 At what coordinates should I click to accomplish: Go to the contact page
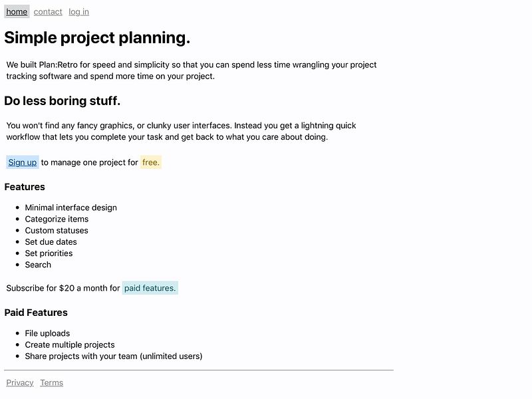[48, 11]
